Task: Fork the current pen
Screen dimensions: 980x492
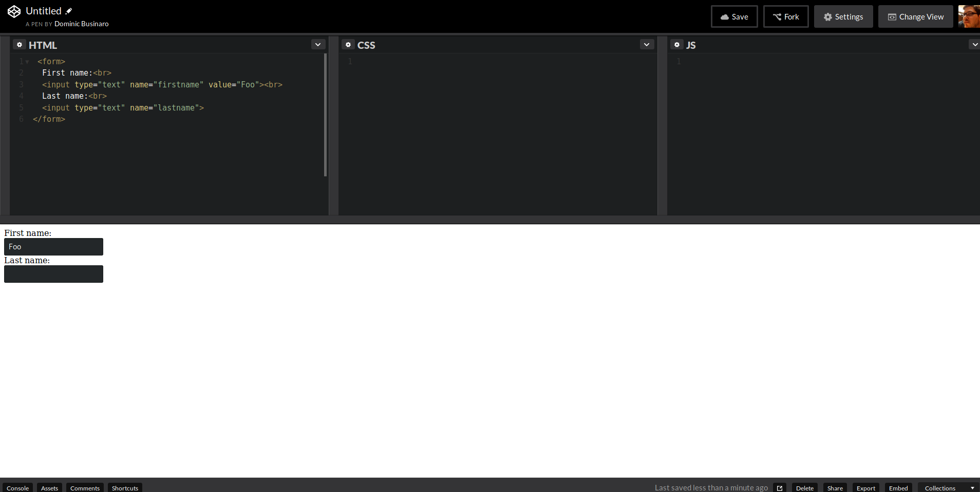Action: [x=786, y=16]
